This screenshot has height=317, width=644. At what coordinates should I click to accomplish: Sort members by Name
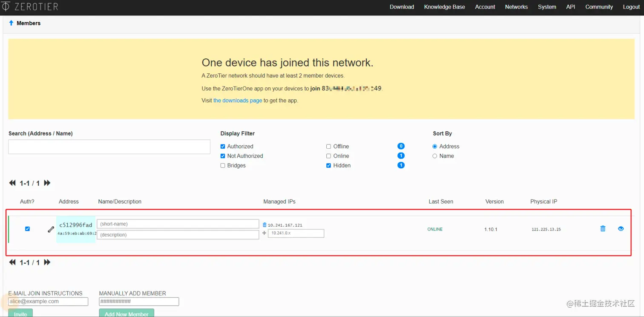tap(435, 156)
